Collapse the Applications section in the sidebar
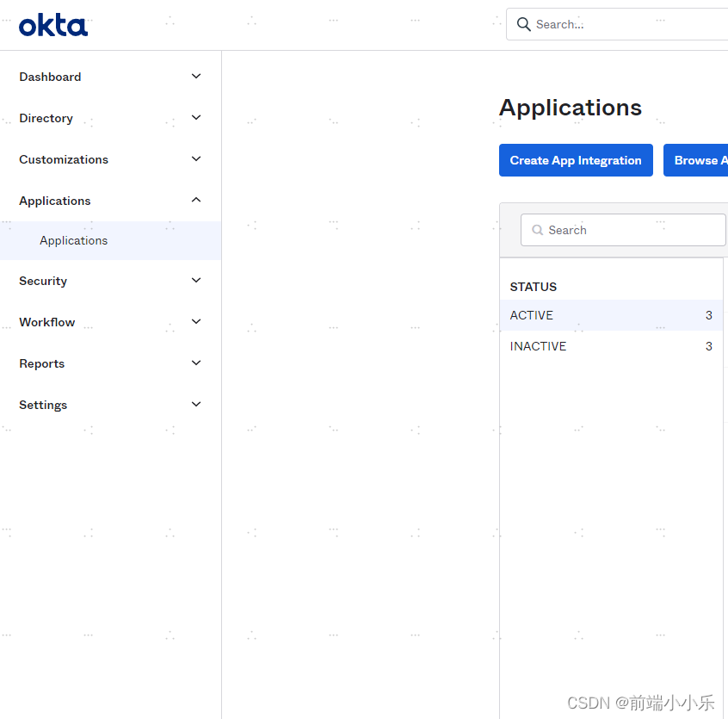 click(x=196, y=200)
